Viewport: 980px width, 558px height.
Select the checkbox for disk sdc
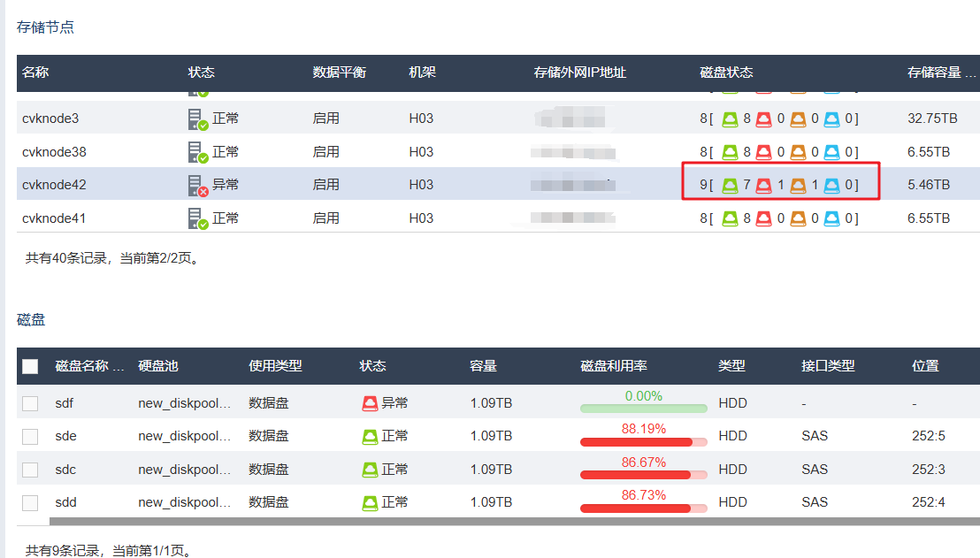point(30,470)
